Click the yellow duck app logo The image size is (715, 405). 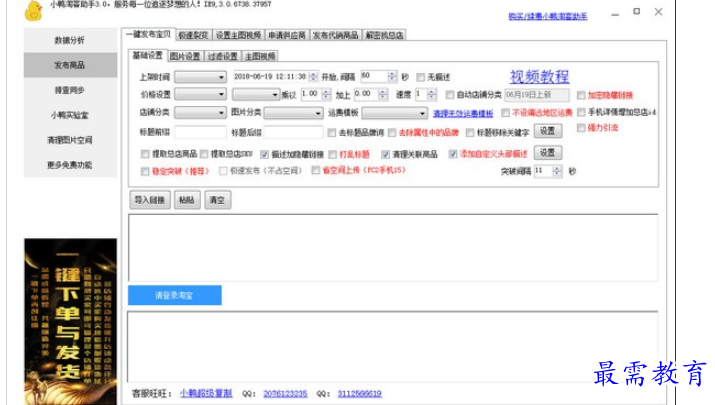coord(34,10)
